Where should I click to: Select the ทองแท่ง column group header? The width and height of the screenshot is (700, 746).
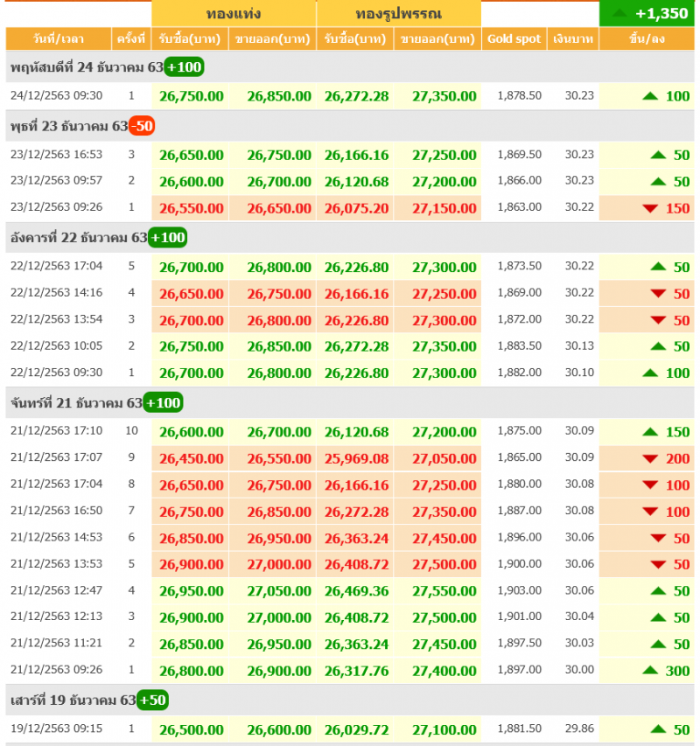tap(234, 14)
